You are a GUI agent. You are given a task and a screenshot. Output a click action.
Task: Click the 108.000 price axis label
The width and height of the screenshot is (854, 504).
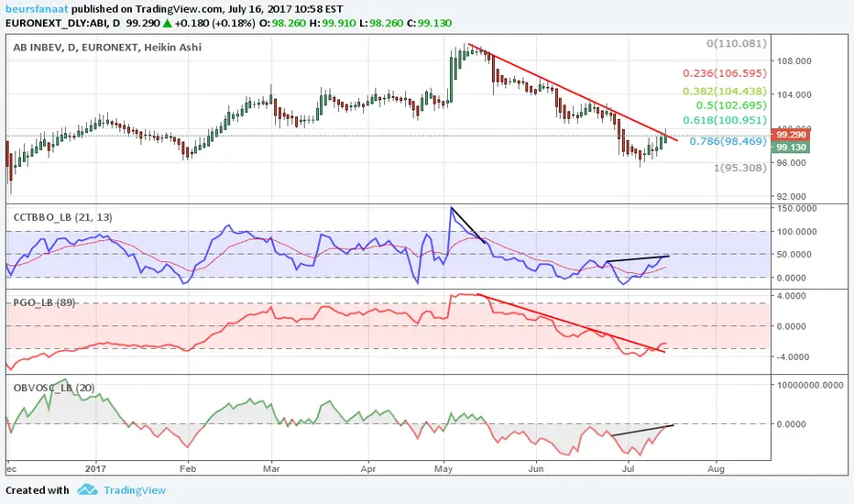[794, 61]
